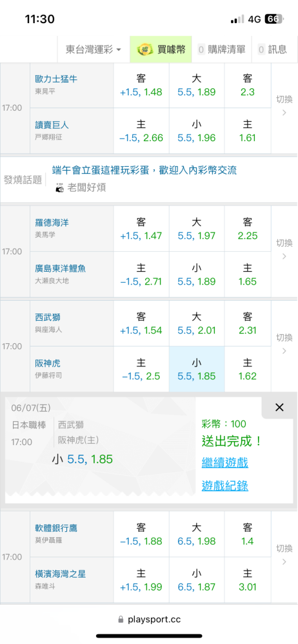The height and width of the screenshot is (644, 298).
Task: Select 大 5.5, 1.89 in Orix game
Action: (x=197, y=86)
